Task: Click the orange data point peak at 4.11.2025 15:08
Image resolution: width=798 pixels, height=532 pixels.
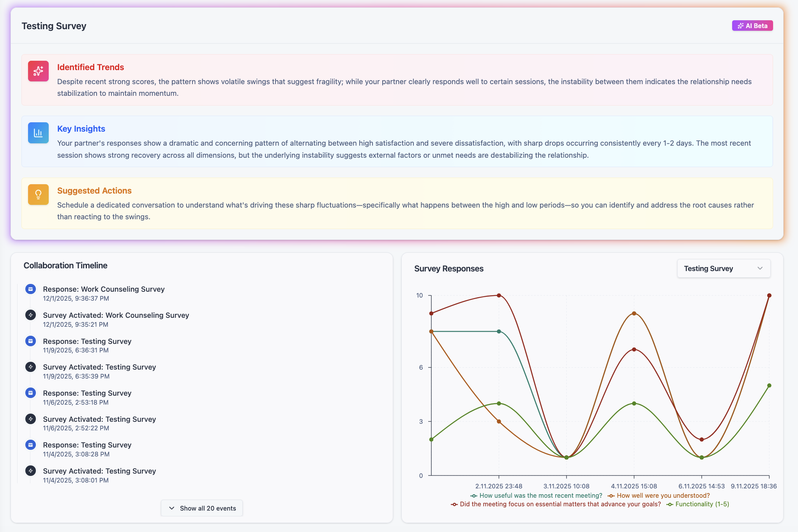Action: [634, 314]
